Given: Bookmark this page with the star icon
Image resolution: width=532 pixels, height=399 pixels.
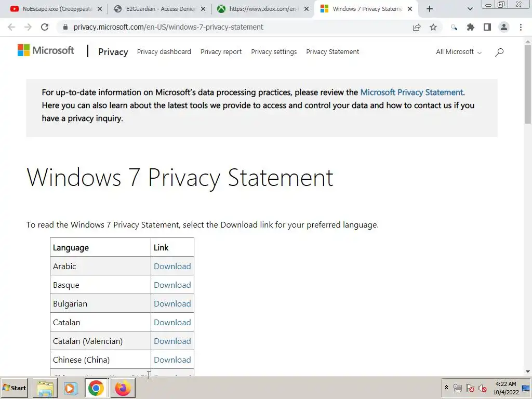Looking at the screenshot, I should (433, 27).
